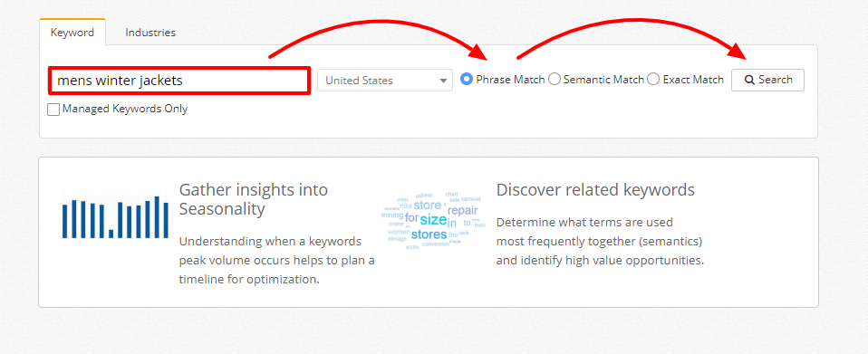
Task: Click the related keywords word cloud
Action: click(x=433, y=221)
